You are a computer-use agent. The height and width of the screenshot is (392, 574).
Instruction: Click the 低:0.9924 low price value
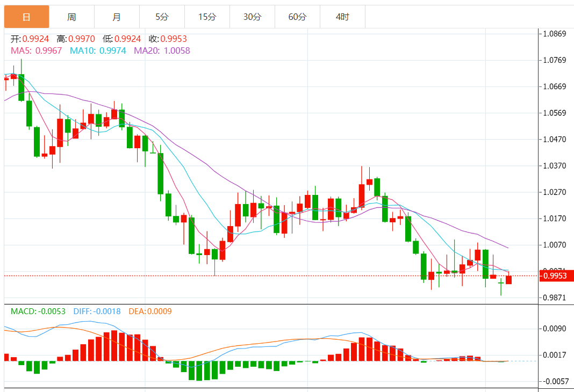click(x=122, y=39)
